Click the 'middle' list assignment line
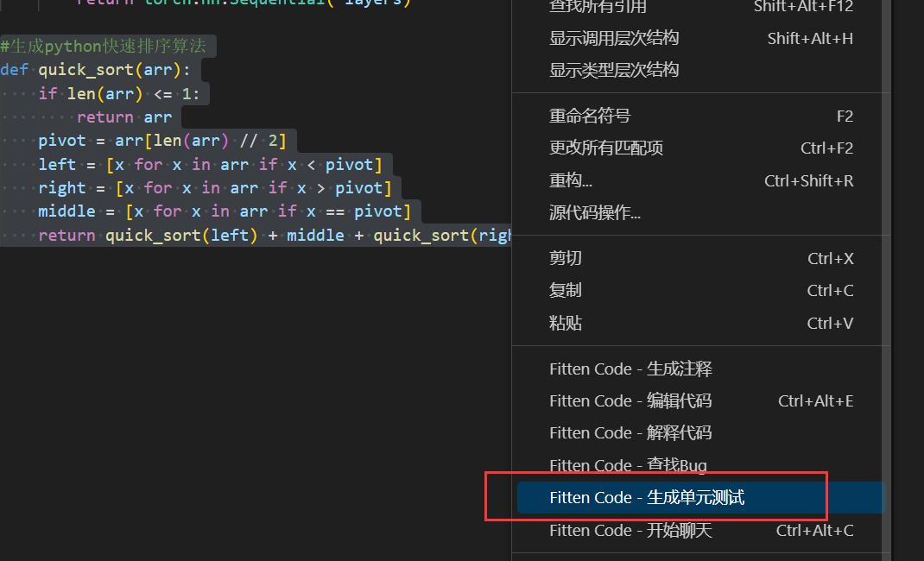 click(x=225, y=211)
